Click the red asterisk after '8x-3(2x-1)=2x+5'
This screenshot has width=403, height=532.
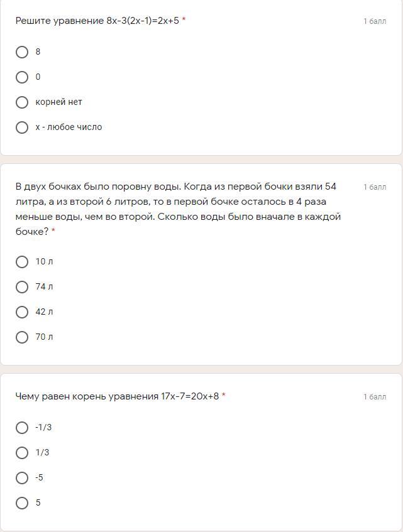(x=184, y=21)
